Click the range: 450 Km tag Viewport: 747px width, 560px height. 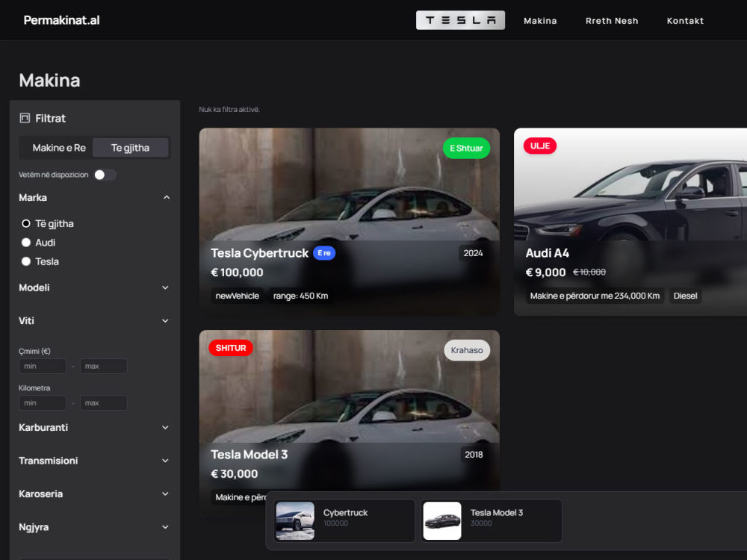pyautogui.click(x=300, y=296)
